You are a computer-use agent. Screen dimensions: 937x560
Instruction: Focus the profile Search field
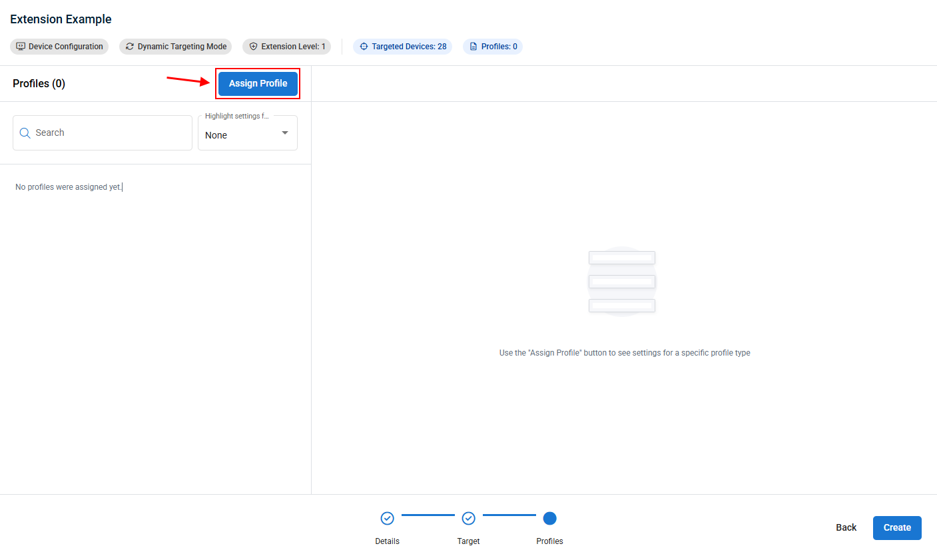coord(103,133)
